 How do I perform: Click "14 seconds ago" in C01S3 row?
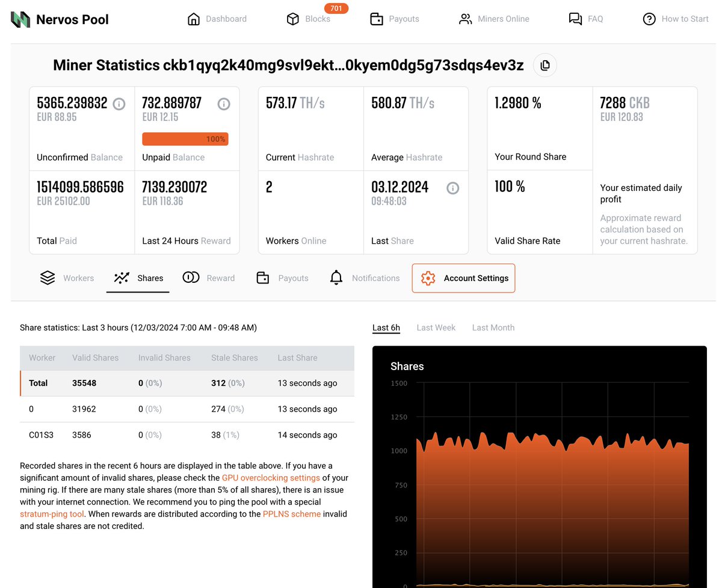[x=307, y=435]
